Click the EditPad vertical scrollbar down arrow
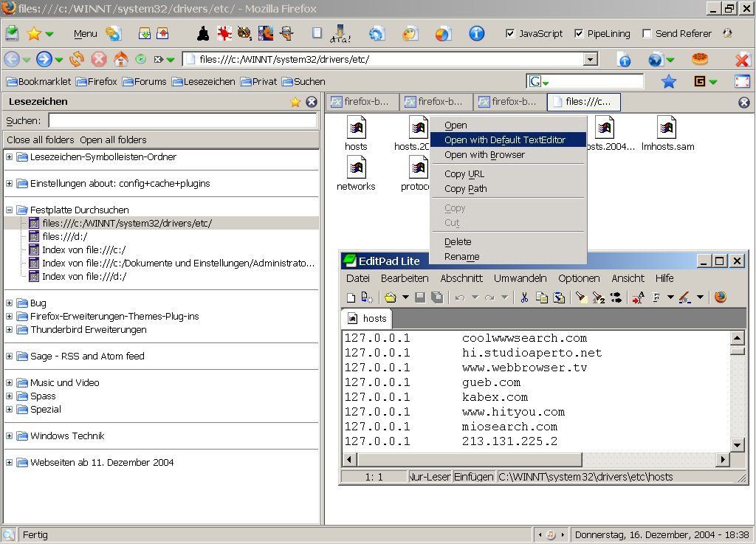756x544 pixels. point(737,445)
